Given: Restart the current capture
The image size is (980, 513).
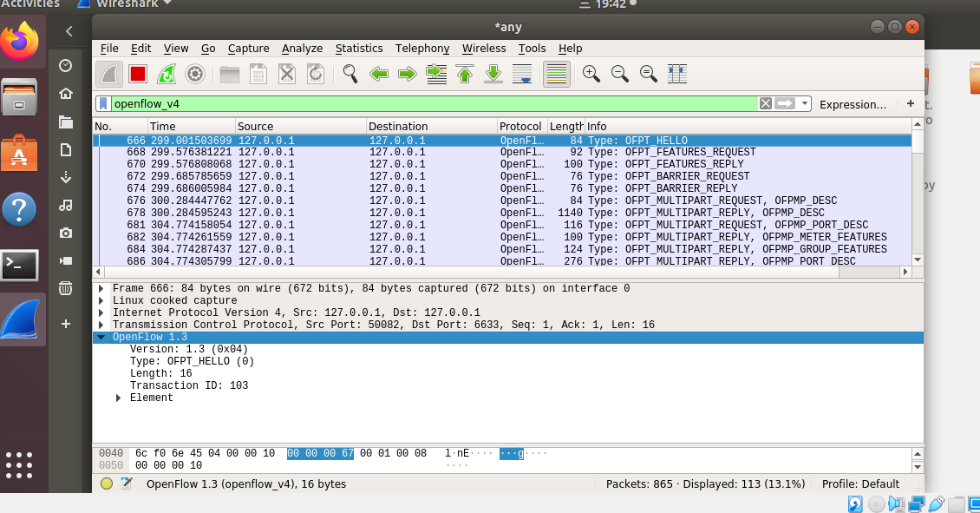Looking at the screenshot, I should point(167,75).
